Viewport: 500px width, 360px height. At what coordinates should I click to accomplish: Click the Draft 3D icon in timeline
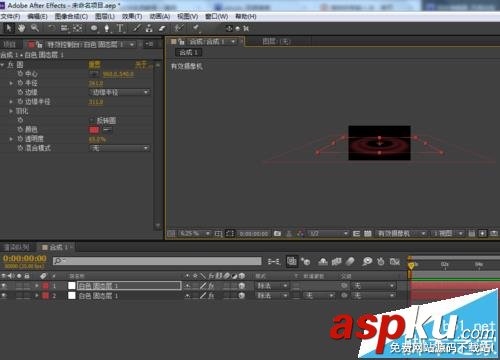tap(305, 262)
